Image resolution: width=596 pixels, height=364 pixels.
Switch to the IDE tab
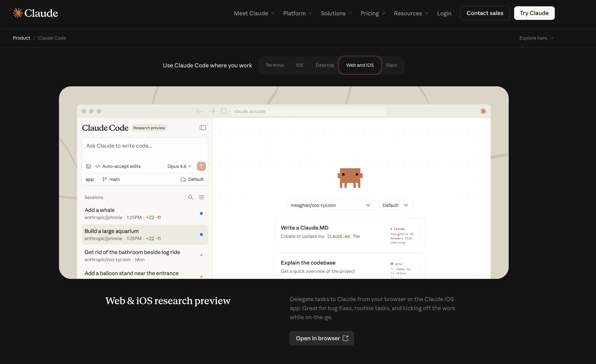(300, 65)
